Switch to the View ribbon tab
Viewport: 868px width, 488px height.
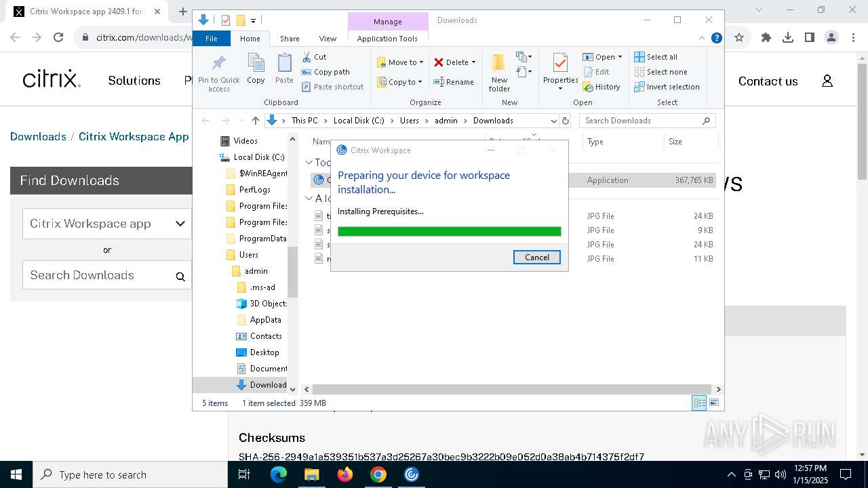[x=328, y=39]
